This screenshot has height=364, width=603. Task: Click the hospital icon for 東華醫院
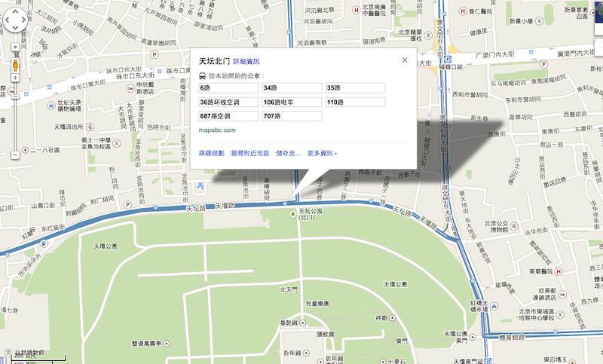pos(559,271)
